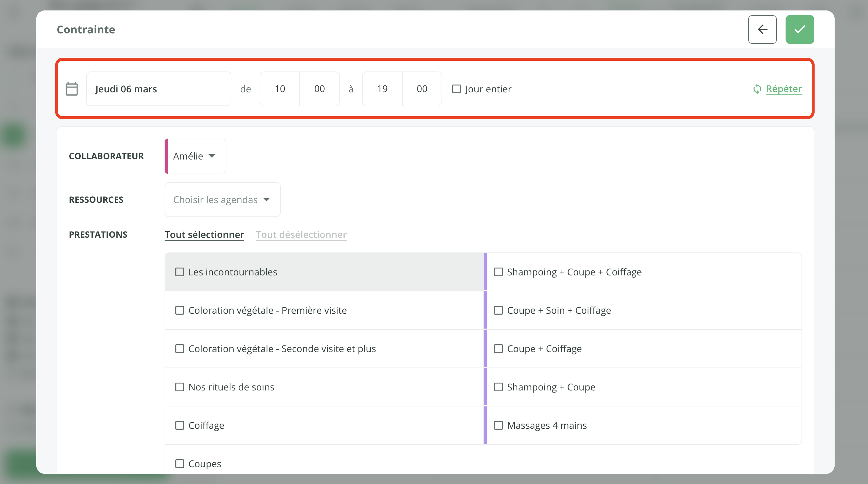The width and height of the screenshot is (868, 484).
Task: Click Tout désélectionner to clear selections
Action: 301,234
